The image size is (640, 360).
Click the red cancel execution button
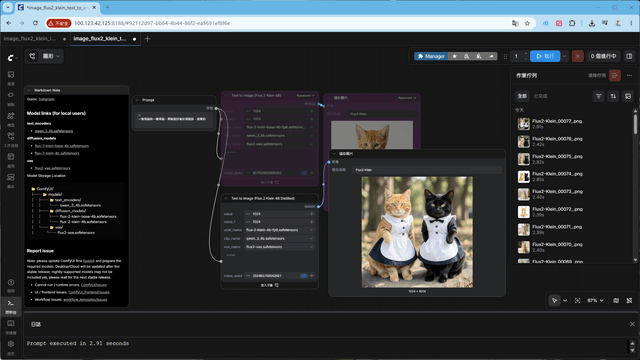point(578,56)
